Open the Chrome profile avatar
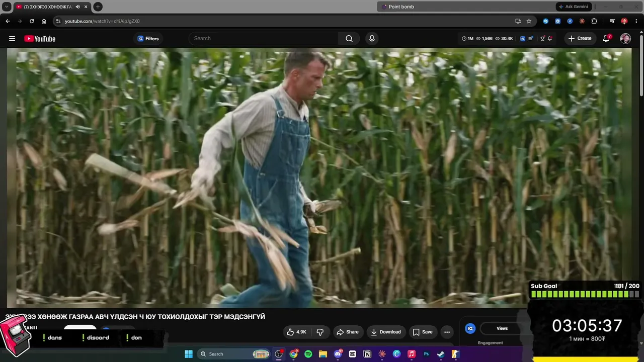The image size is (644, 362). click(x=624, y=21)
